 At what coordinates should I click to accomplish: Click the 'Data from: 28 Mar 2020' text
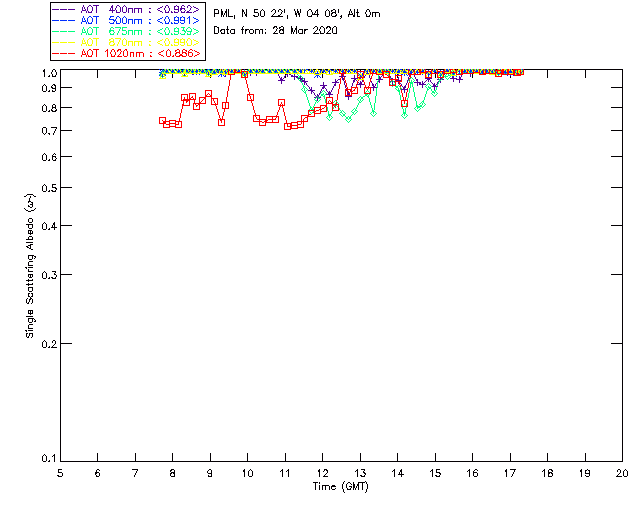(x=276, y=31)
